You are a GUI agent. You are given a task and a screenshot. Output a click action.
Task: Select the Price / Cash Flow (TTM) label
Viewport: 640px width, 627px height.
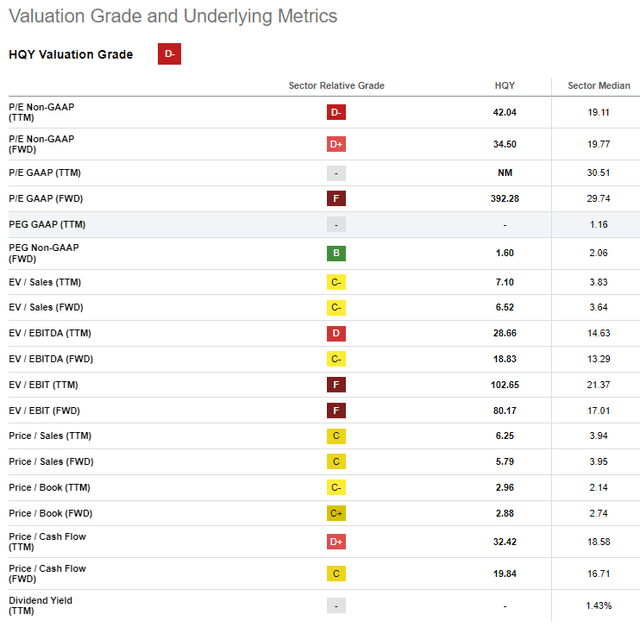47,542
